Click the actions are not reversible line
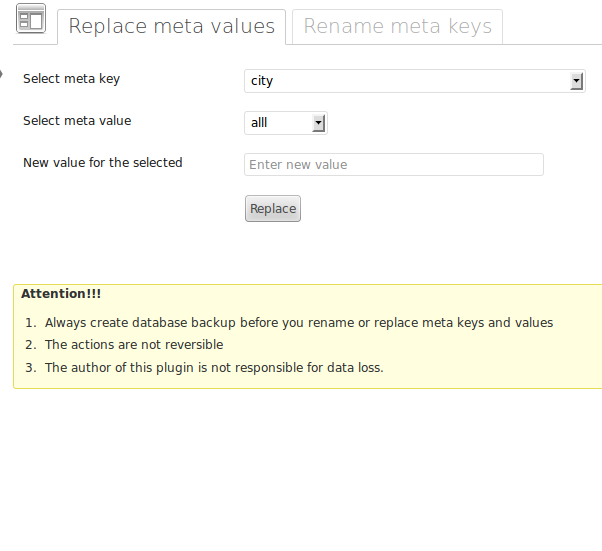 point(134,345)
